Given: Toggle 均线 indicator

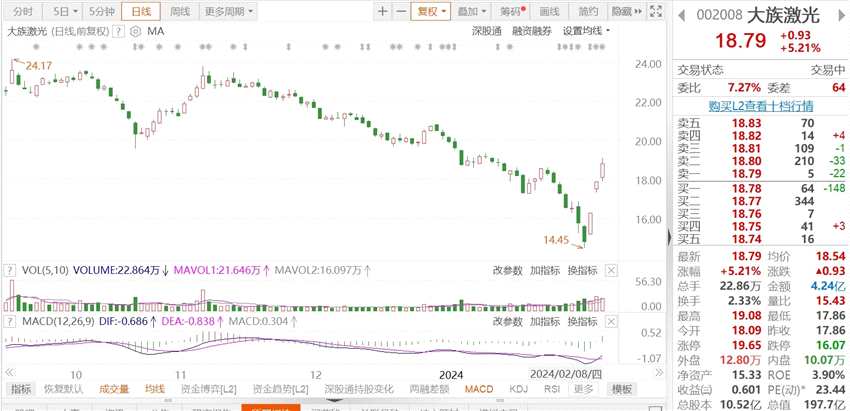Looking at the screenshot, I should pyautogui.click(x=154, y=389).
